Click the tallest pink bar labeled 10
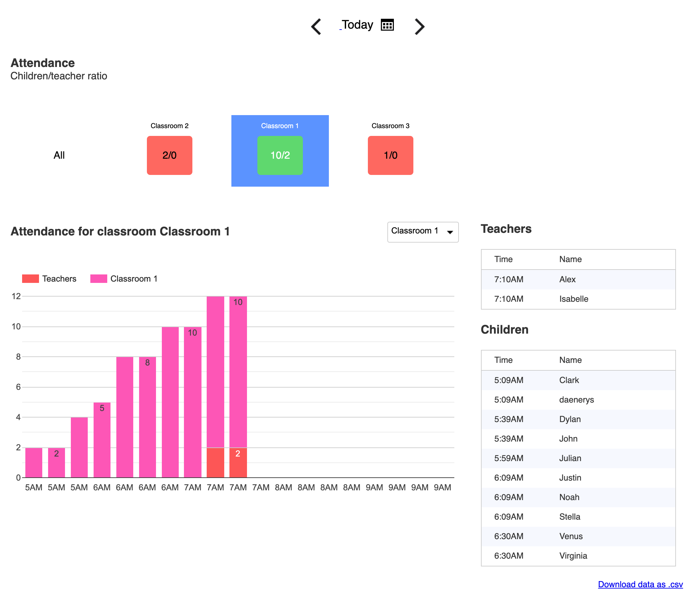The height and width of the screenshot is (597, 700). click(x=238, y=372)
